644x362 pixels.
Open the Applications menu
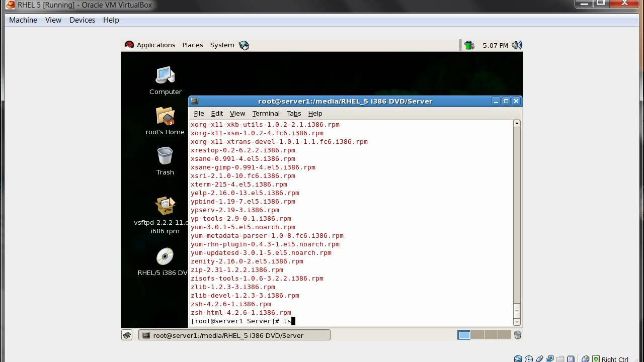click(x=156, y=45)
